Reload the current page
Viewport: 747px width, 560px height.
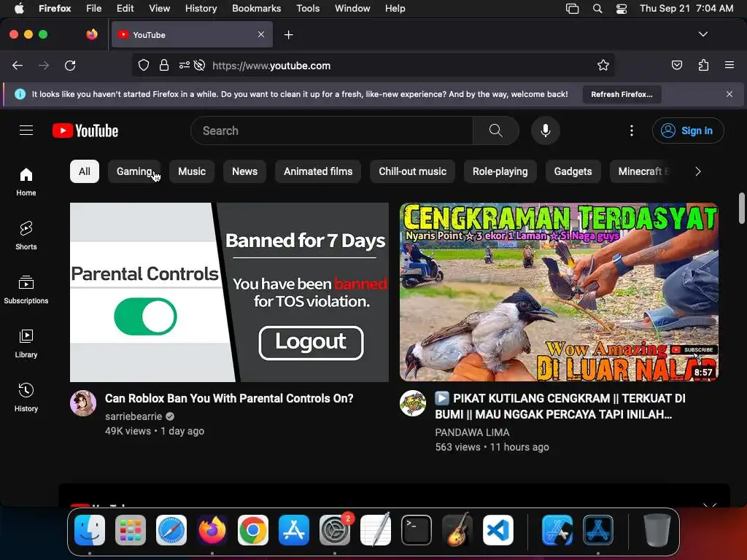click(70, 65)
